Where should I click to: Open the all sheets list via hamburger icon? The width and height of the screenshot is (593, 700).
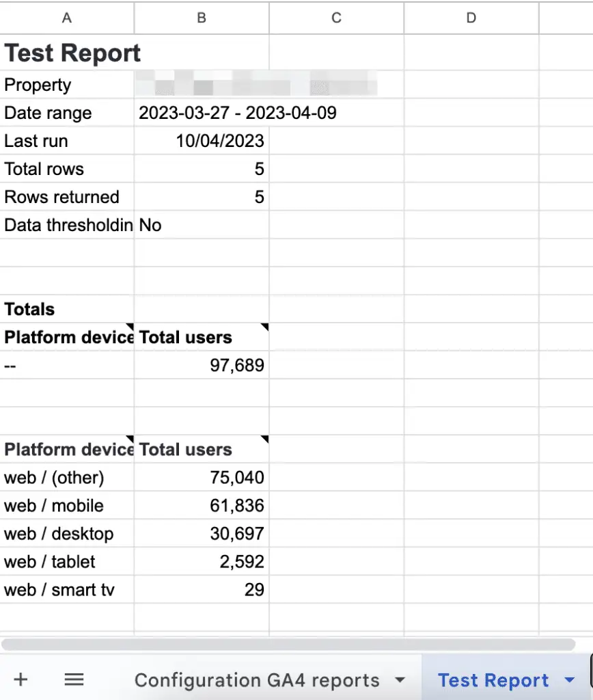[x=74, y=679]
